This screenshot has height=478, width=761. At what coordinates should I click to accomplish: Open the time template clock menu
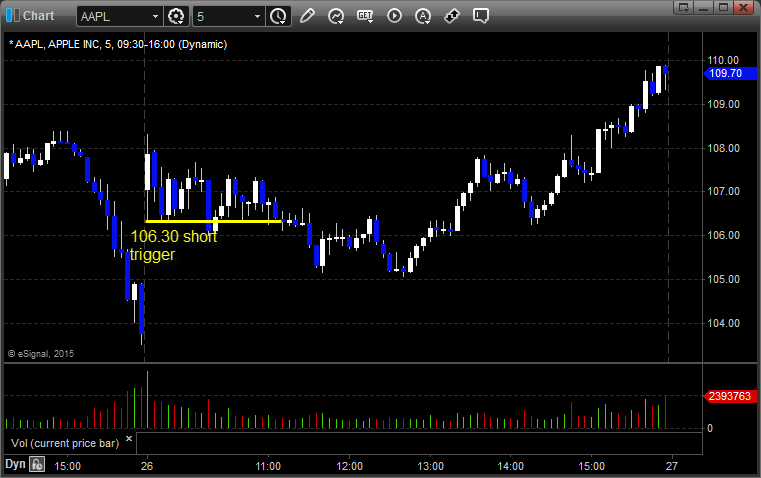(x=279, y=16)
